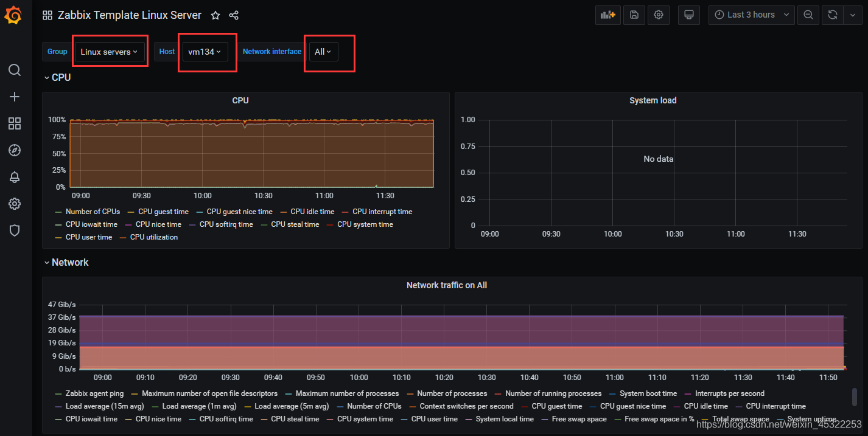Click the Network interface variable label
Viewport: 868px width, 436px height.
272,52
